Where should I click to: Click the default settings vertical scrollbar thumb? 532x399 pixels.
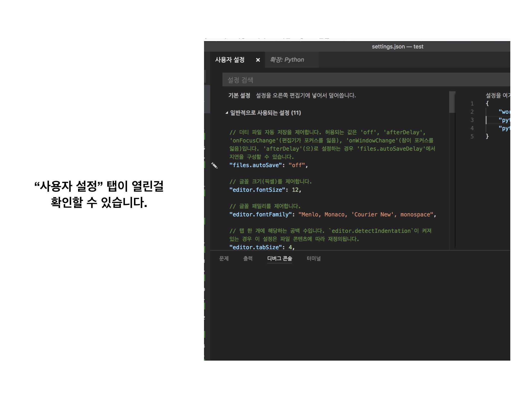(452, 102)
